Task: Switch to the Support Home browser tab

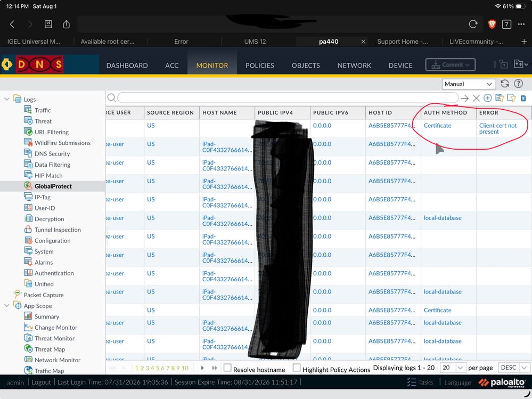Action: click(x=403, y=42)
